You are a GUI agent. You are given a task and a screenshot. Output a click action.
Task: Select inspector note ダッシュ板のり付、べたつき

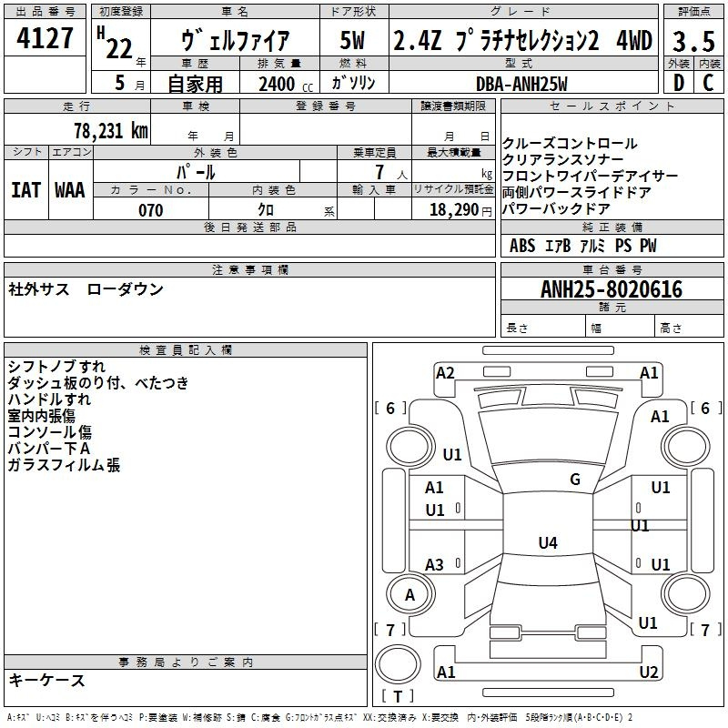[x=98, y=382]
